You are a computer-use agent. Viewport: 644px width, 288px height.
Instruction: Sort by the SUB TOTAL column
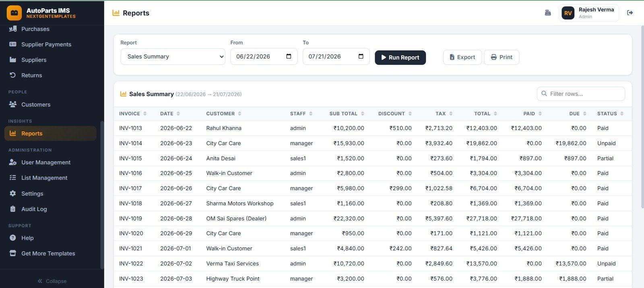click(x=347, y=114)
